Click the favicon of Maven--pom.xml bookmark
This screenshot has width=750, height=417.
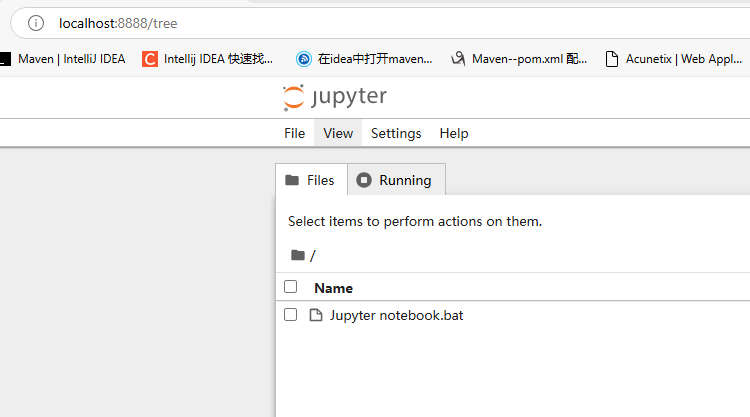[458, 59]
